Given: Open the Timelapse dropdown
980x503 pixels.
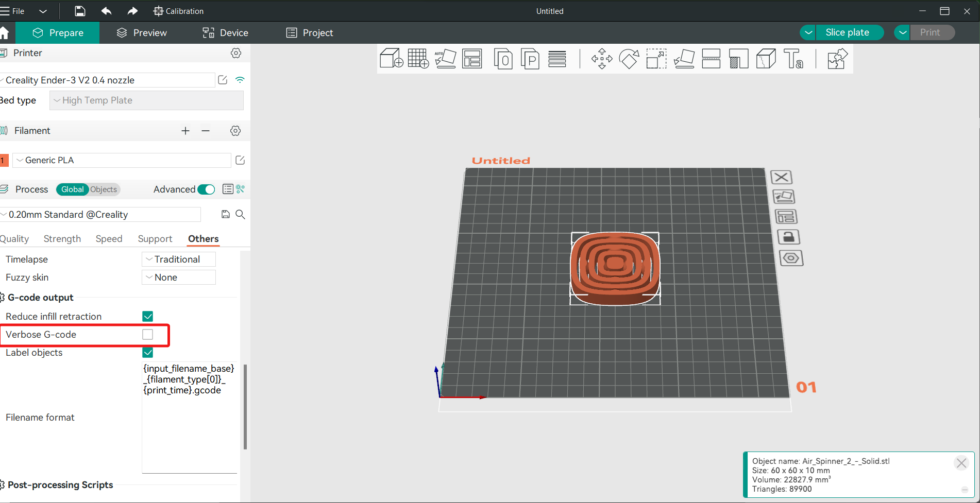Looking at the screenshot, I should click(x=179, y=259).
